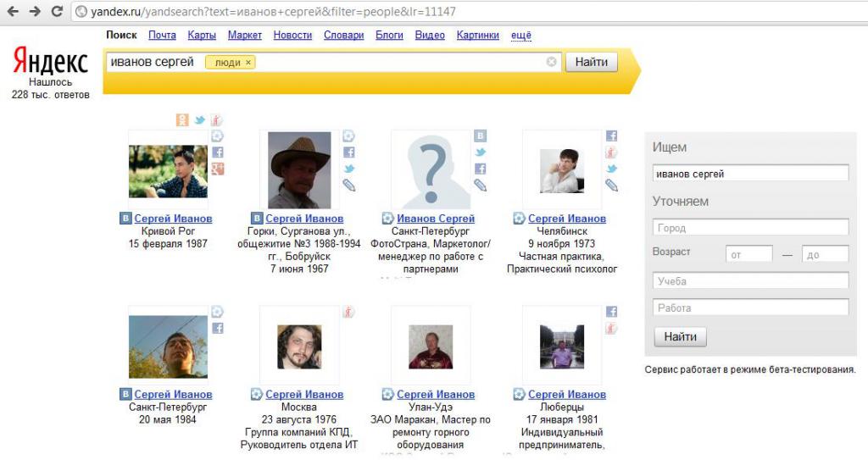Open the Почта tab
Screen dimensions: 868x460
(162, 35)
